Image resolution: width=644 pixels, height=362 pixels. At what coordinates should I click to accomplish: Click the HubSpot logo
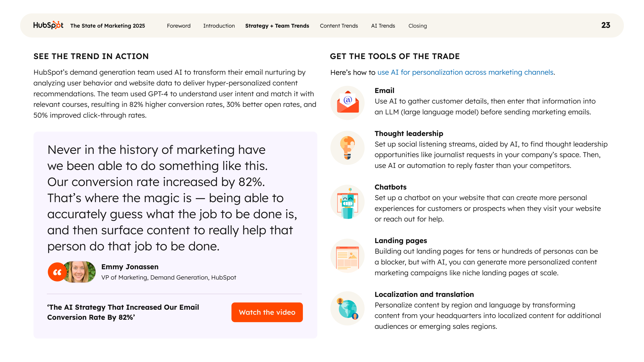point(48,25)
